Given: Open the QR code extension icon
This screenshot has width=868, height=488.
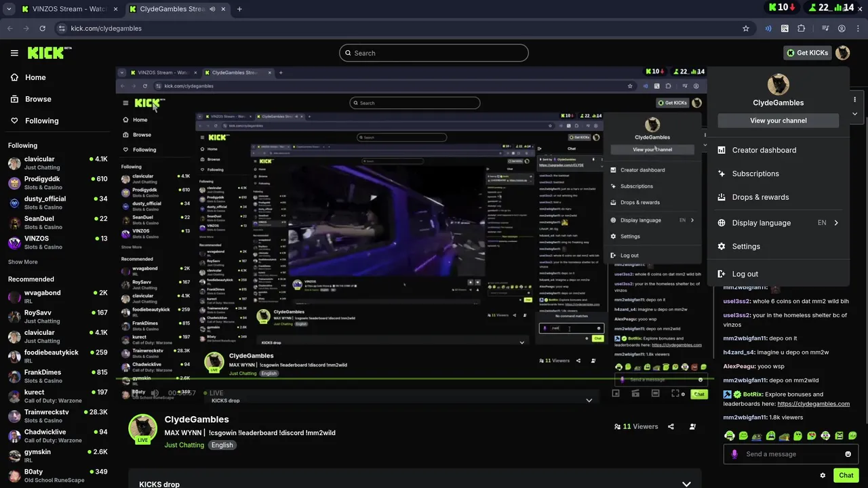Looking at the screenshot, I should [785, 28].
